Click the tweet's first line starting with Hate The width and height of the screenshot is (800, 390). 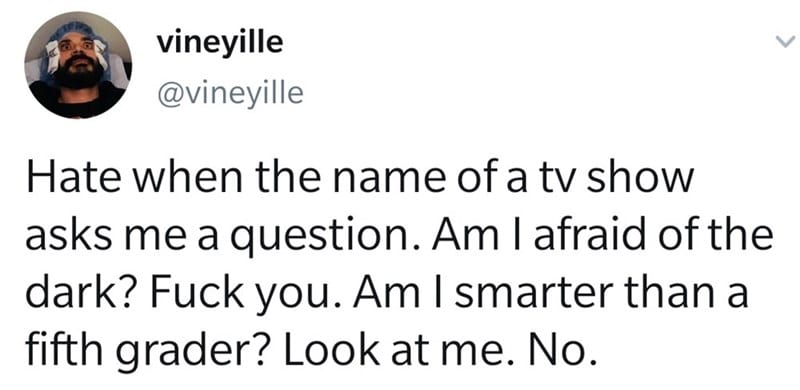point(360,179)
